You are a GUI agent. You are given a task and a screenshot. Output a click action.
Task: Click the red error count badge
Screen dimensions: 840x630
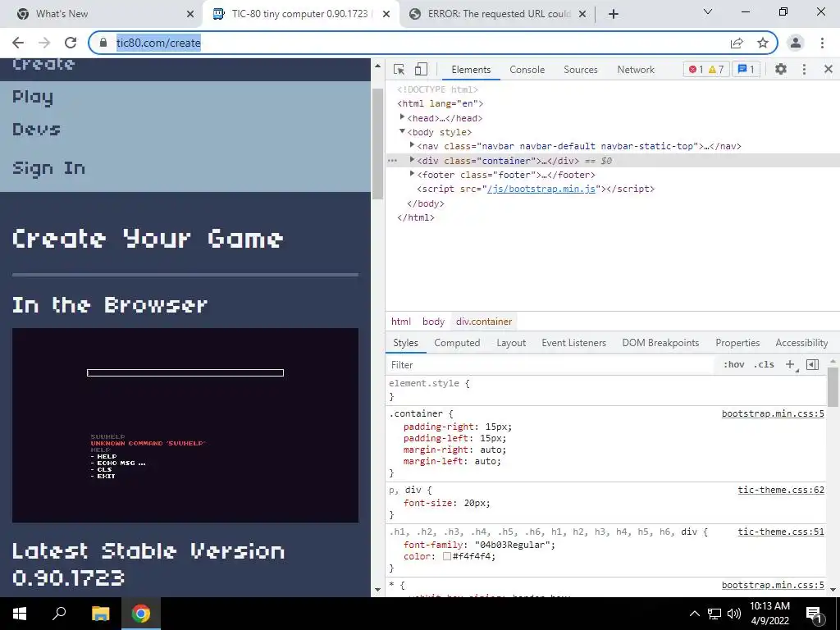click(x=696, y=69)
